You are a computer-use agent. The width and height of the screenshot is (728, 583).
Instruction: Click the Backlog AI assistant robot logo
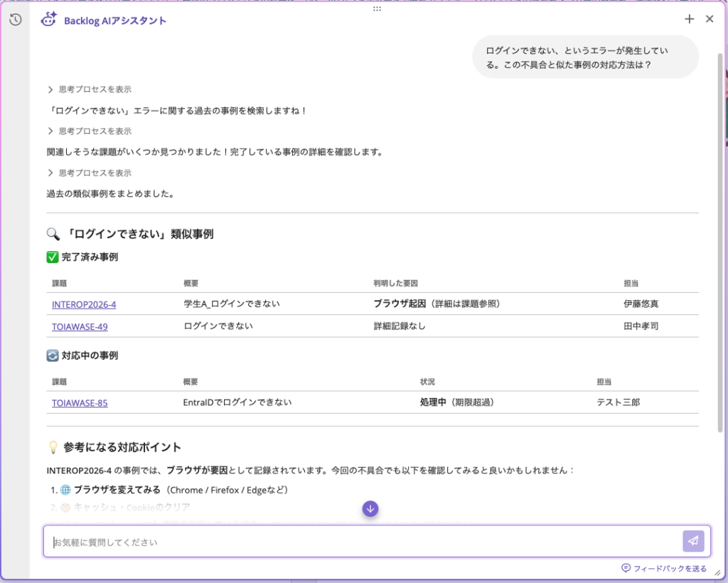48,19
